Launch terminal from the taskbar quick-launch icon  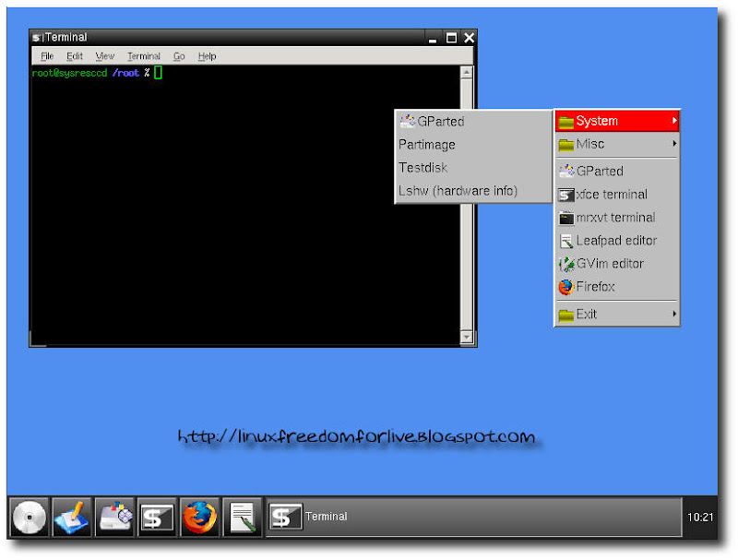coord(157,518)
